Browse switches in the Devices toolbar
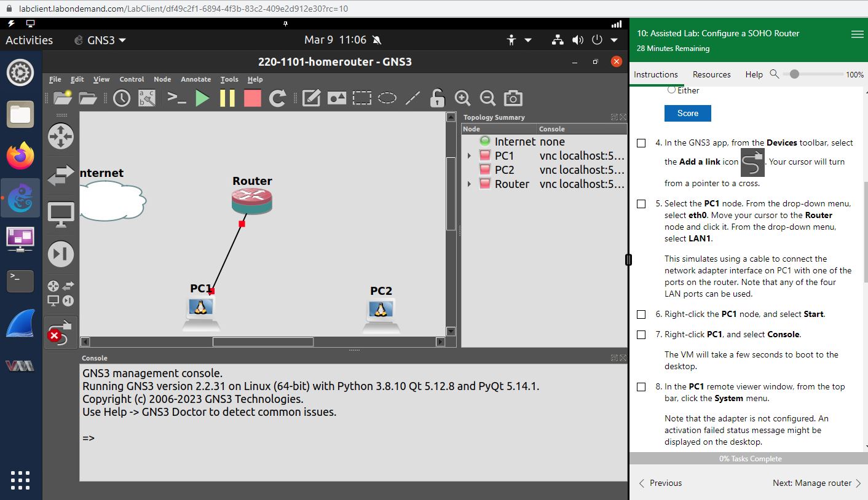The width and height of the screenshot is (868, 500). (x=61, y=176)
